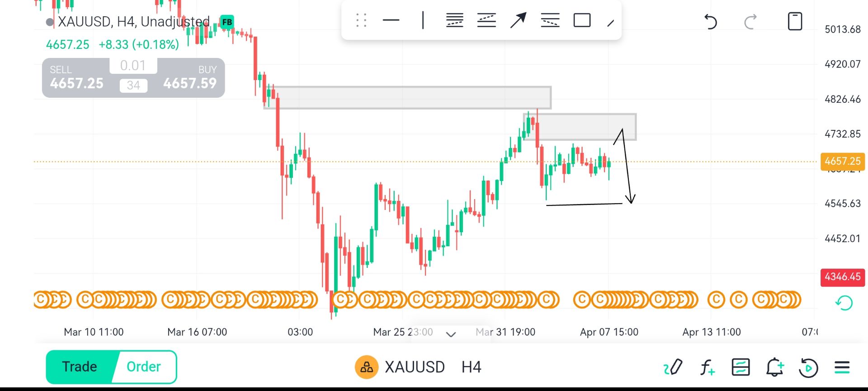Reset chart view with green refresh icon
The height and width of the screenshot is (391, 868).
(844, 303)
